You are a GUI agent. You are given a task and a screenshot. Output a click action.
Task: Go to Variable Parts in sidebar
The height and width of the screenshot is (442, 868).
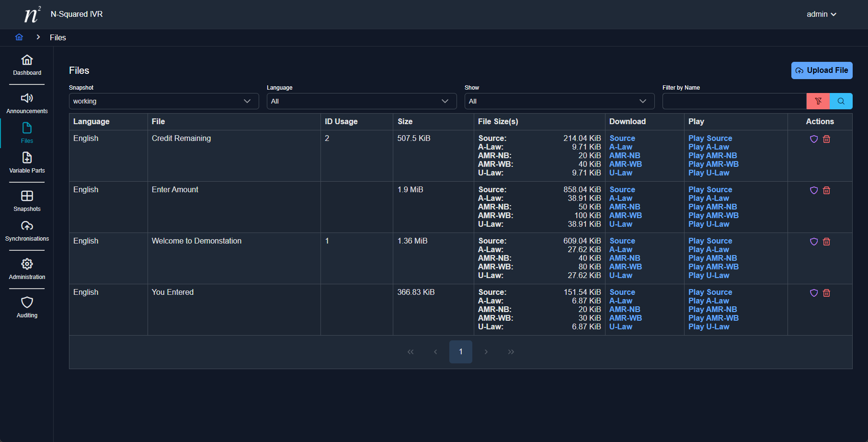(27, 163)
